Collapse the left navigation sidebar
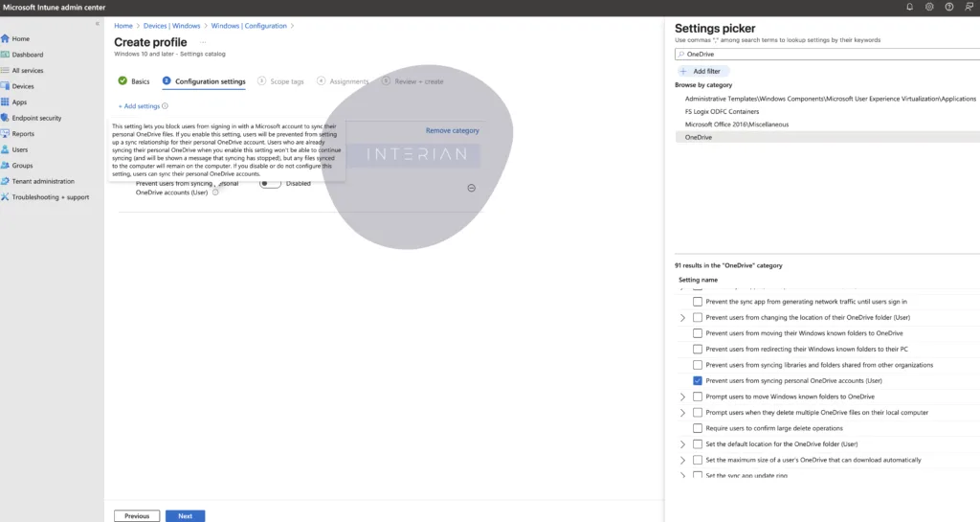 (x=98, y=24)
